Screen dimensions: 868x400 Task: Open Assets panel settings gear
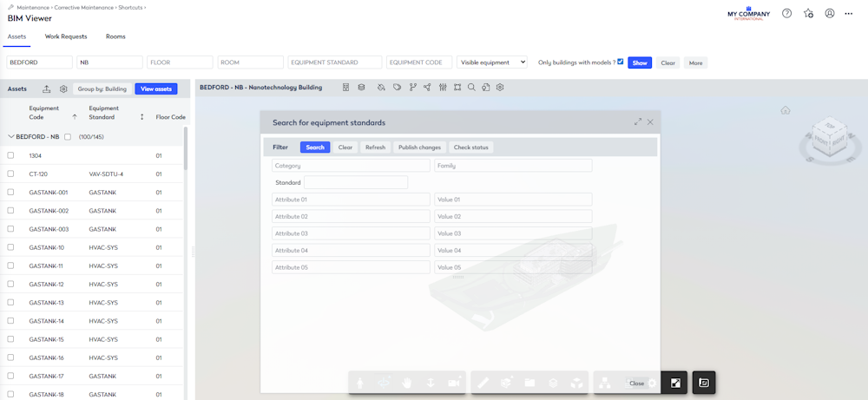[x=63, y=89]
